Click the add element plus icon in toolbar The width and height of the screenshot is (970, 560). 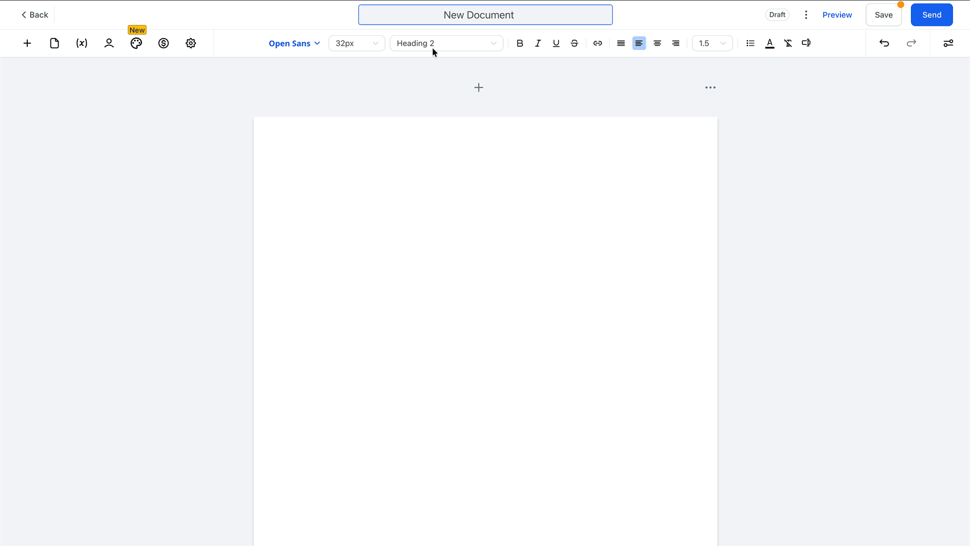[x=27, y=43]
